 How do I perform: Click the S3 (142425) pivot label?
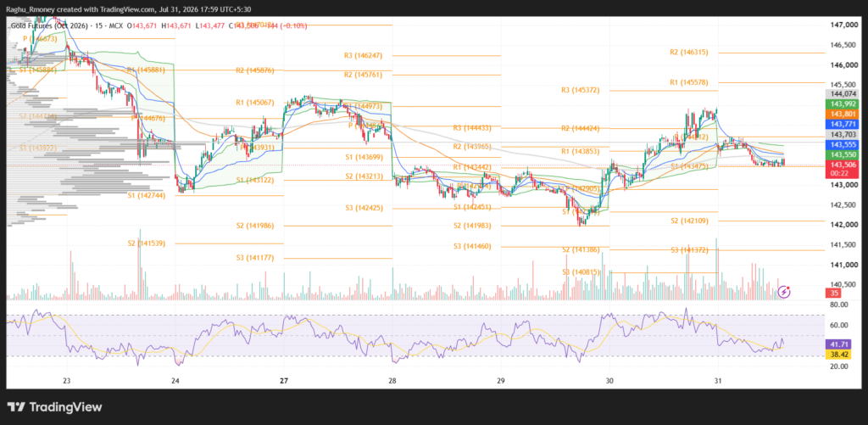pos(363,208)
